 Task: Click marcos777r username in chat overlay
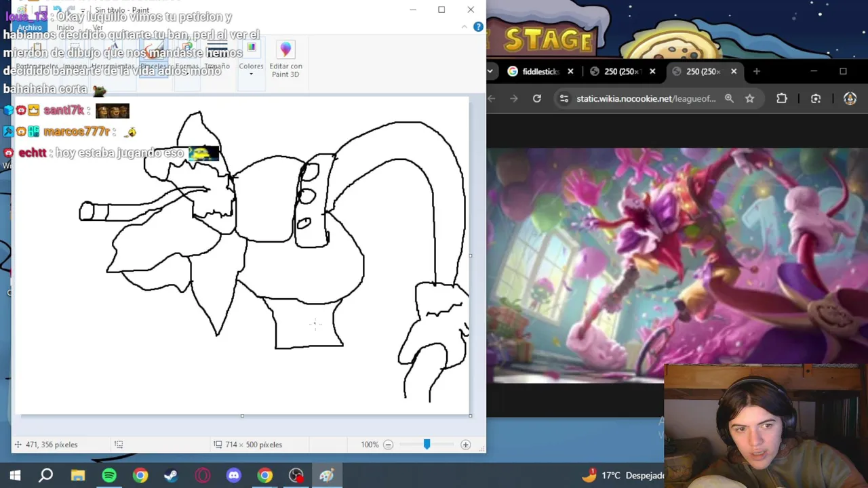pyautogui.click(x=76, y=131)
